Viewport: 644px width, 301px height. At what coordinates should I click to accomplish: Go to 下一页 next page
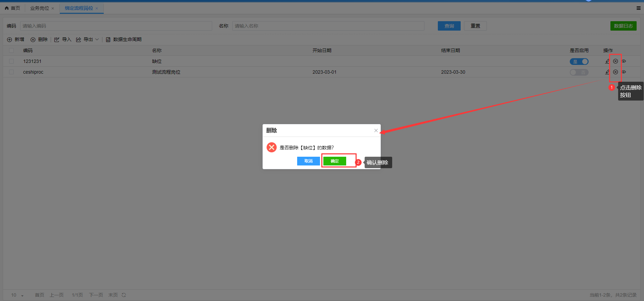coord(96,295)
